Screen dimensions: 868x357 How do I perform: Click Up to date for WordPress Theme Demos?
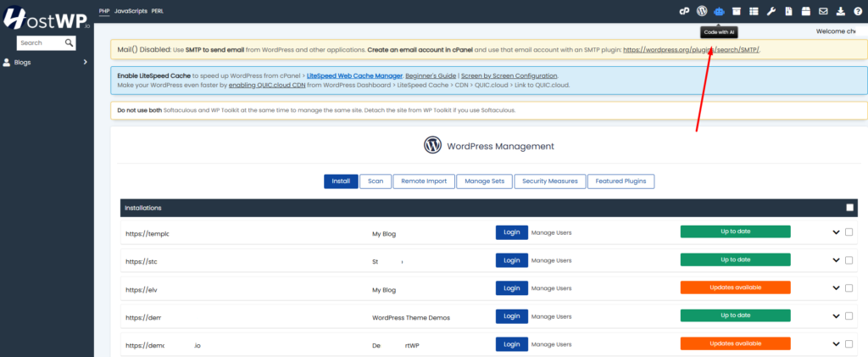pos(735,315)
